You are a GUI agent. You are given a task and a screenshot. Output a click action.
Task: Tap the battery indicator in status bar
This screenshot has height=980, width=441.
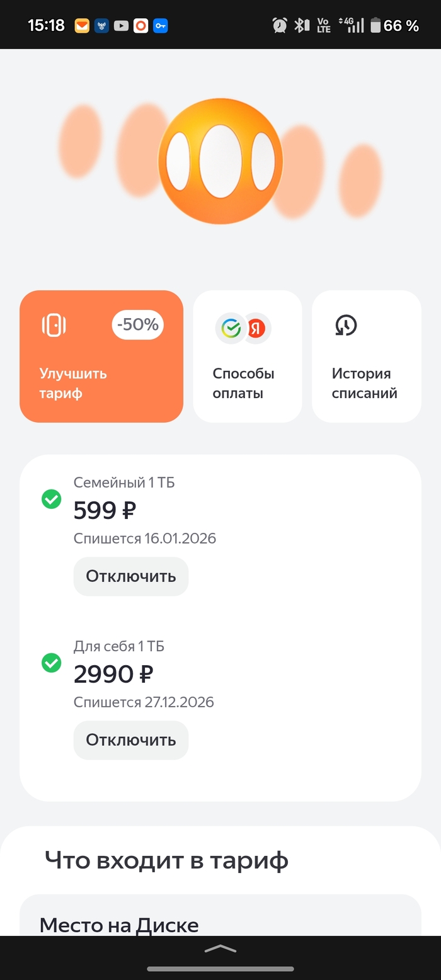375,26
